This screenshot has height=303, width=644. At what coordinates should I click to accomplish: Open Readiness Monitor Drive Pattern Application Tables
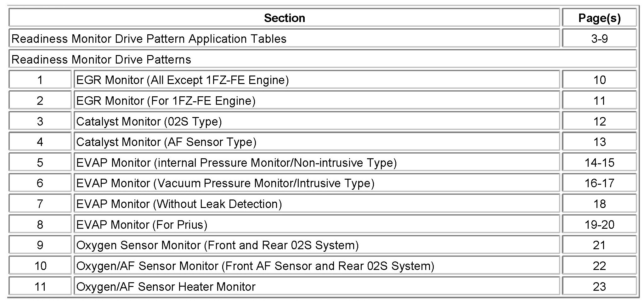point(149,39)
